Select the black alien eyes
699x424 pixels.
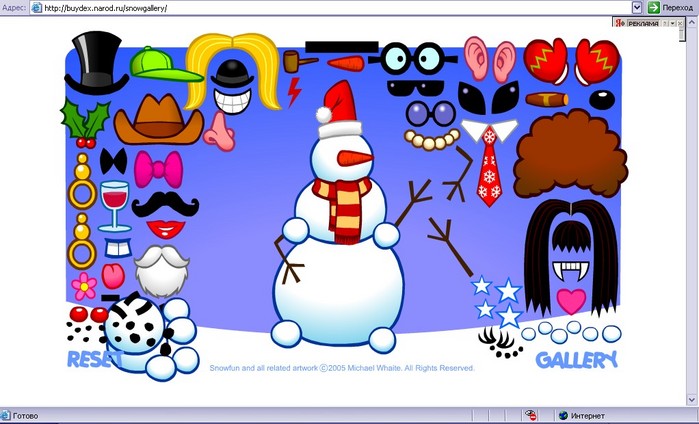(489, 98)
